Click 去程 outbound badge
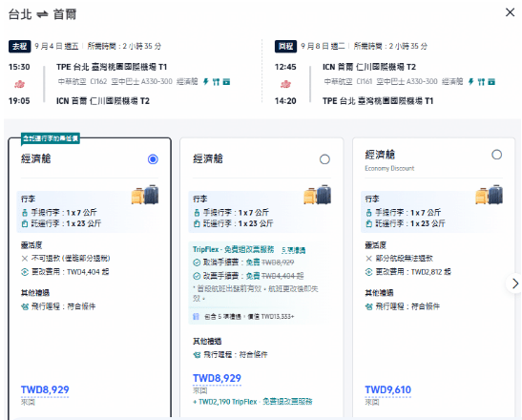The height and width of the screenshot is (420, 522). [20, 47]
